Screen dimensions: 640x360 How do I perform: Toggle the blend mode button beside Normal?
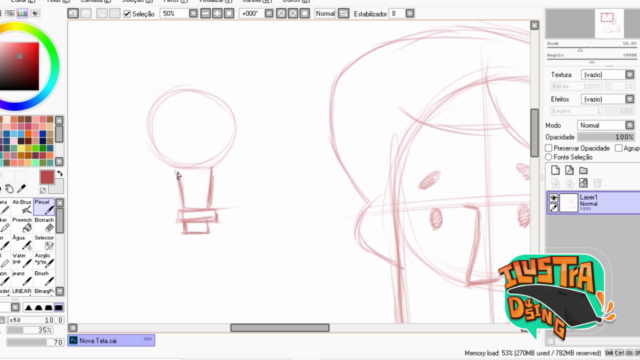pos(343,13)
